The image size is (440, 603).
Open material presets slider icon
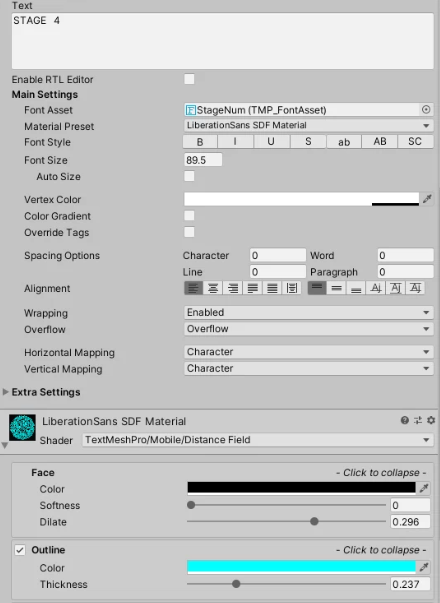418,420
